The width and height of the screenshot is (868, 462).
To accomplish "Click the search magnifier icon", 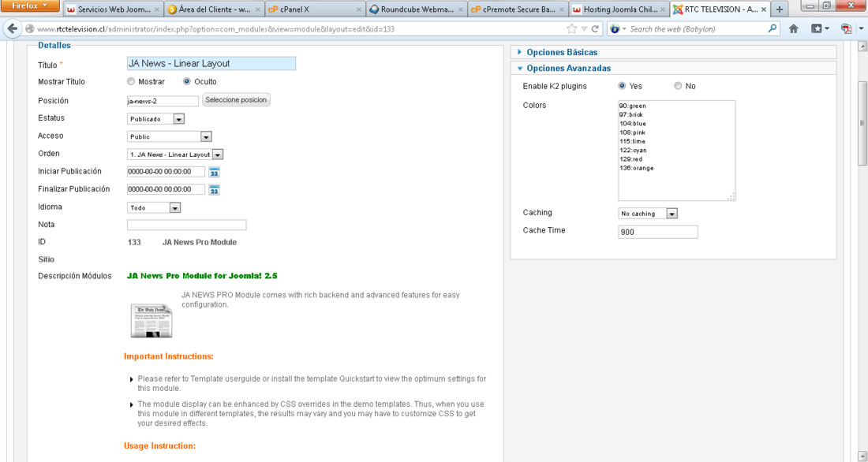I will tap(773, 28).
